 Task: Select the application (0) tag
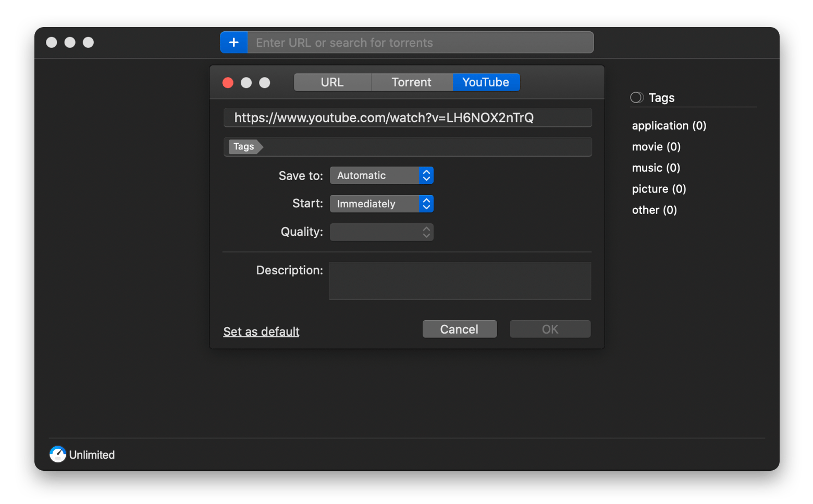pyautogui.click(x=669, y=125)
